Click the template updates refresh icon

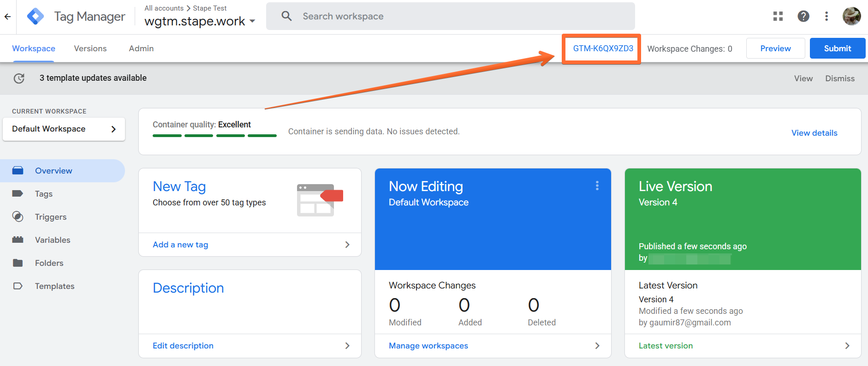19,78
